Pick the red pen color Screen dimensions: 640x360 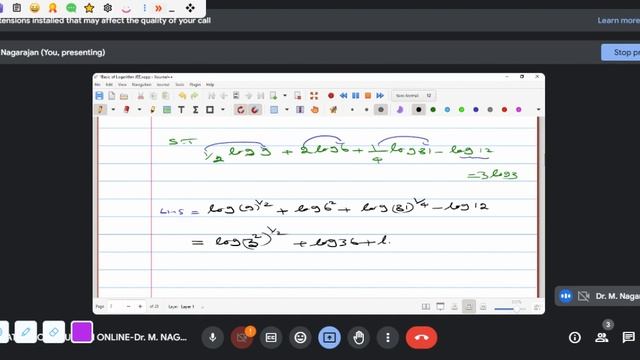(504, 109)
